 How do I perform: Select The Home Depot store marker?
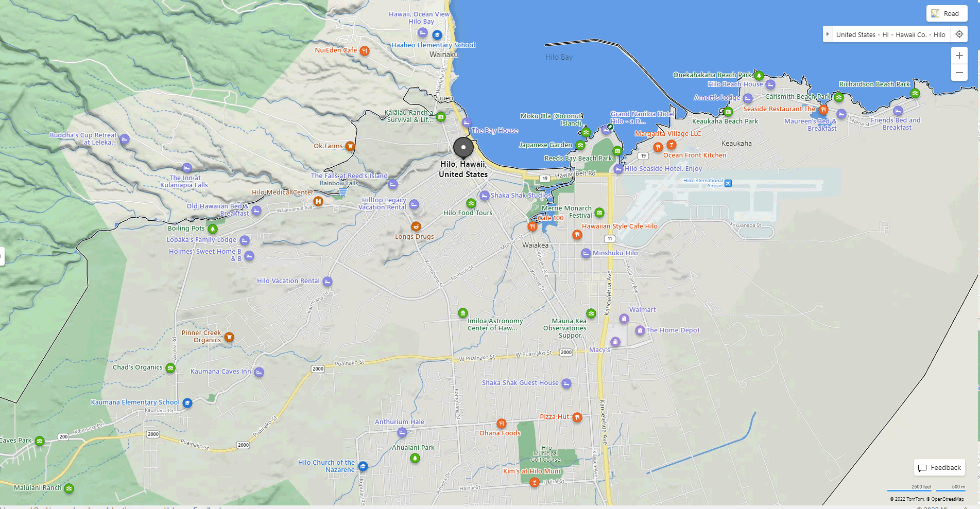[640, 330]
